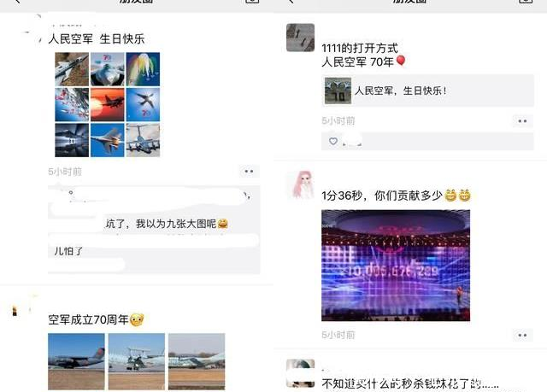This screenshot has height=392, width=547.
Task: Open the first jet photo in the grid
Action: tap(72, 69)
